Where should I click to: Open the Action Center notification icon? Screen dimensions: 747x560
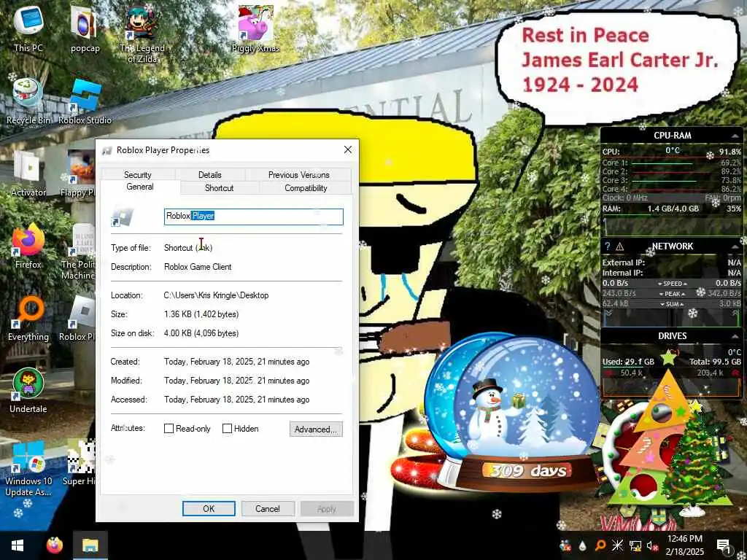[723, 545]
